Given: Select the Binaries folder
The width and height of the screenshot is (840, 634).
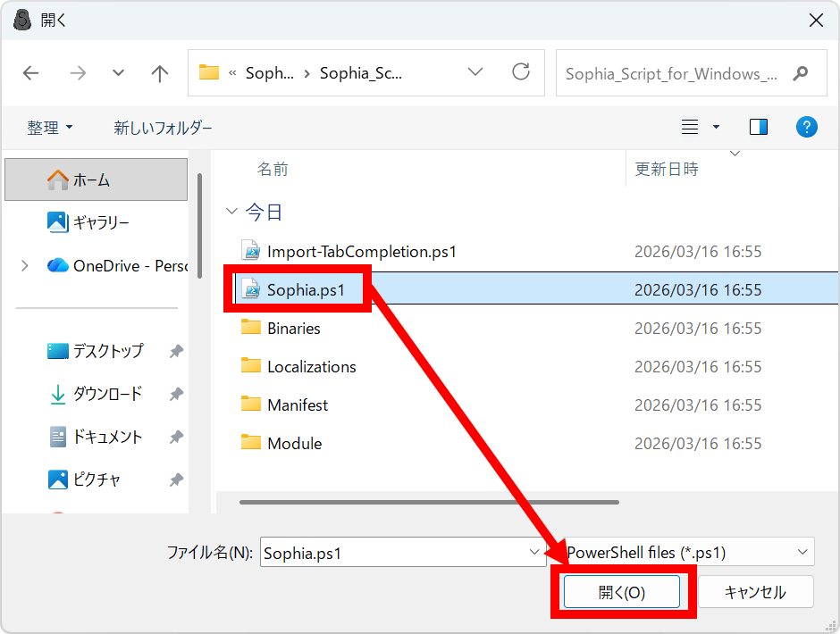Looking at the screenshot, I should point(293,329).
